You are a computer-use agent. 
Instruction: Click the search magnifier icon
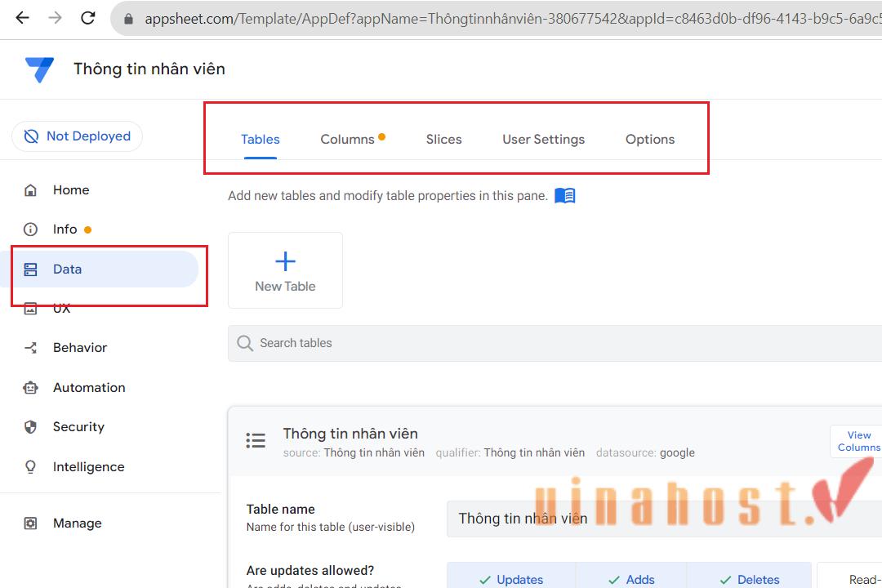[x=245, y=343]
